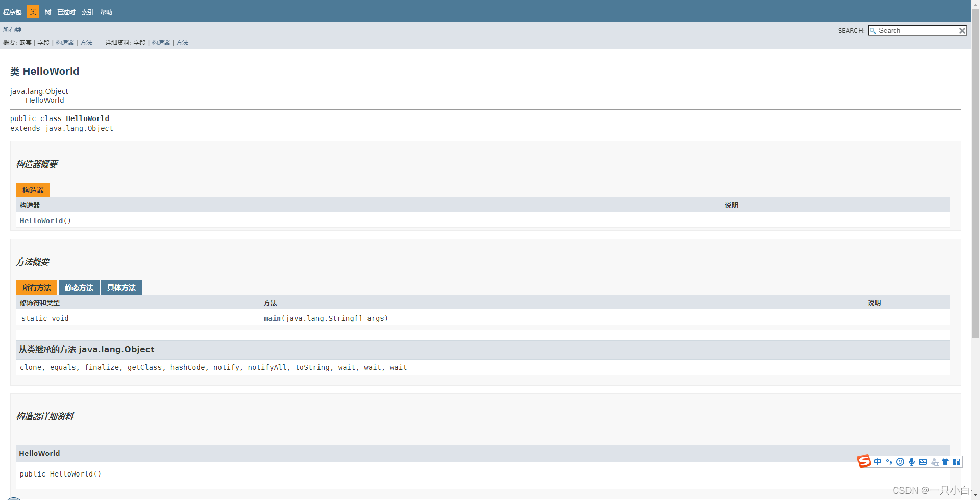Screen dimensions: 980x500
Task: Click the magnifier icon in the search box
Action: pyautogui.click(x=873, y=31)
